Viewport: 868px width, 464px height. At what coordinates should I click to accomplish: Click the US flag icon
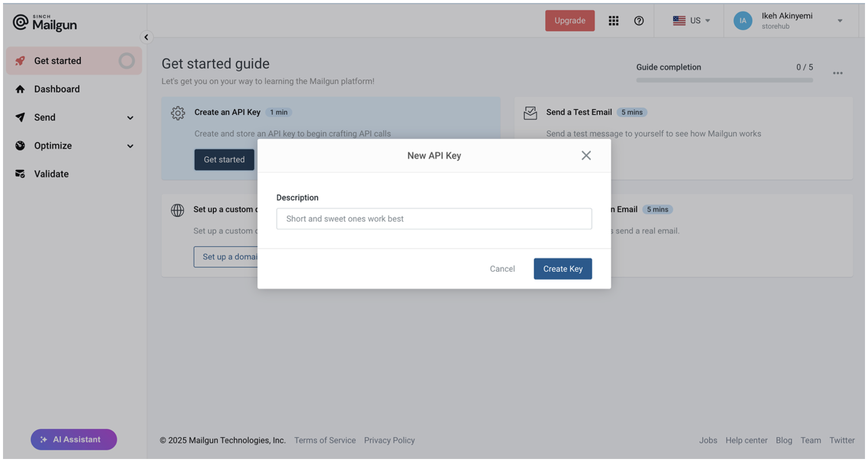(x=679, y=21)
